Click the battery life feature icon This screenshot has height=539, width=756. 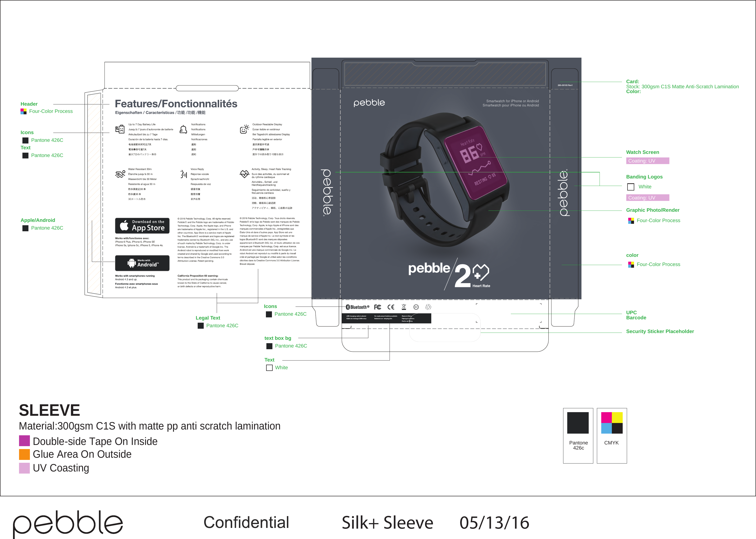point(120,129)
